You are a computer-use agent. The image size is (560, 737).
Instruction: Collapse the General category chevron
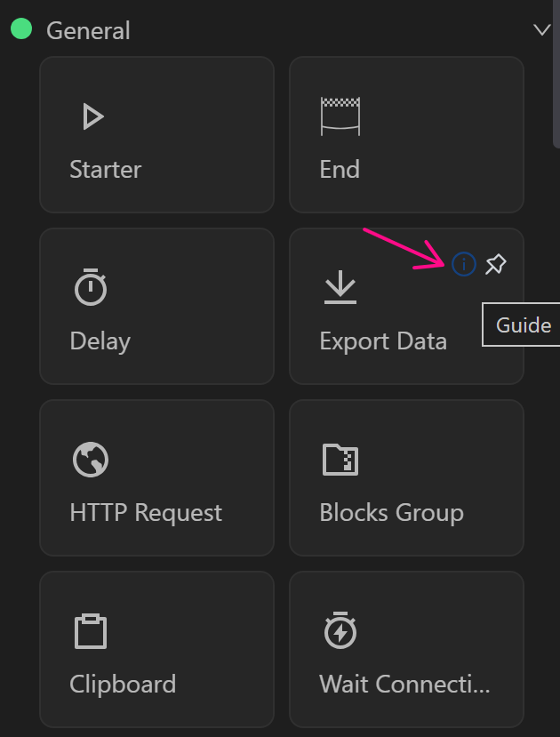(x=541, y=30)
